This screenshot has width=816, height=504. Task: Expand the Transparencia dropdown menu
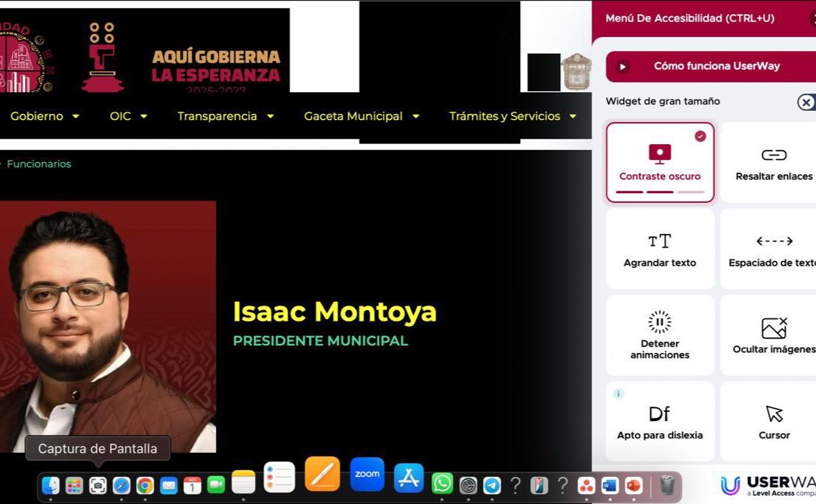[225, 116]
